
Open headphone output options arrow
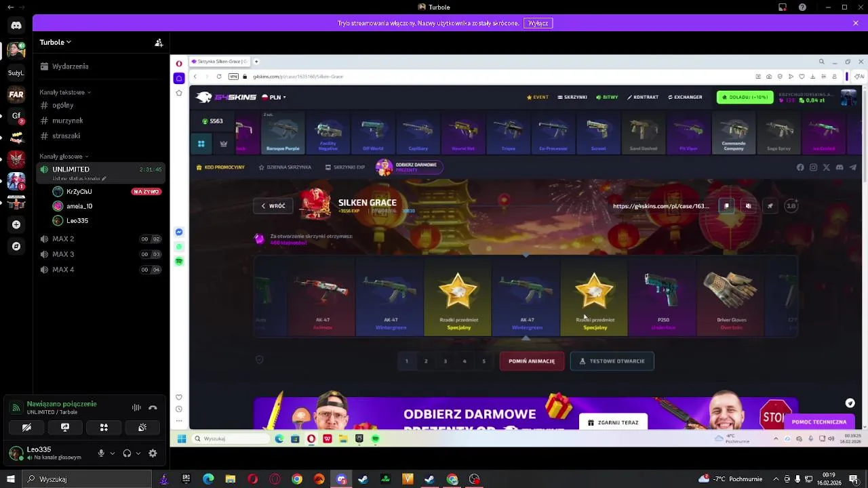[x=138, y=453]
